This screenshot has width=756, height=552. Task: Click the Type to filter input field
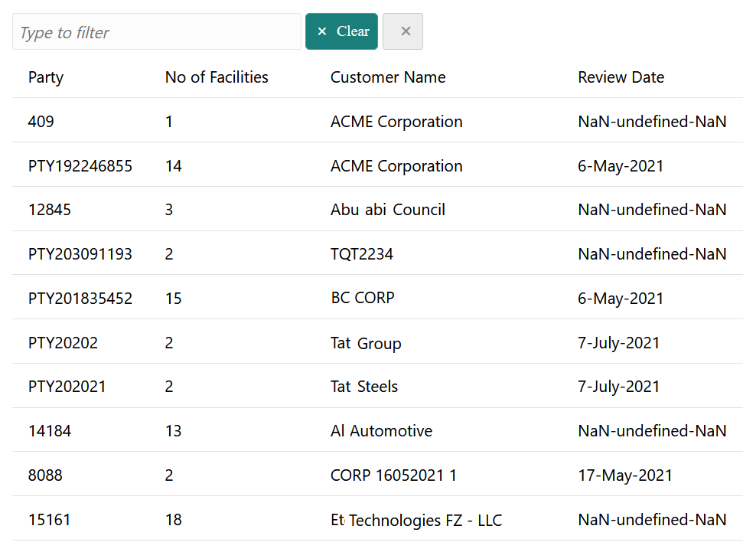tap(157, 32)
